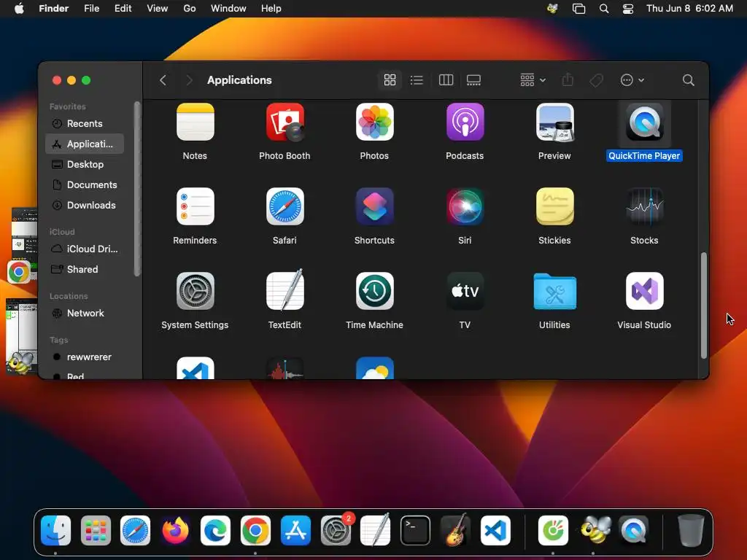Screen dimensions: 747x560
Task: Open the Apple menu
Action: coord(19,9)
